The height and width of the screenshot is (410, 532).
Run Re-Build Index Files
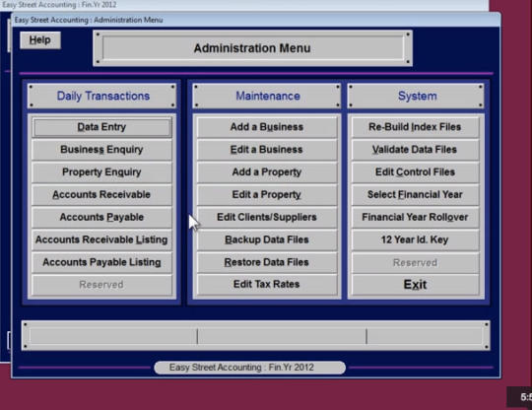tap(416, 127)
